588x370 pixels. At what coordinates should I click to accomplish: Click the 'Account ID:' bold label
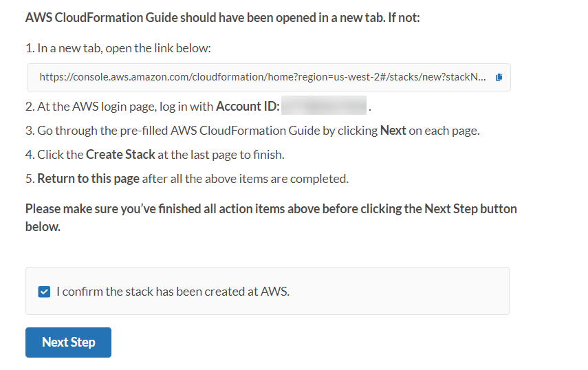(248, 107)
